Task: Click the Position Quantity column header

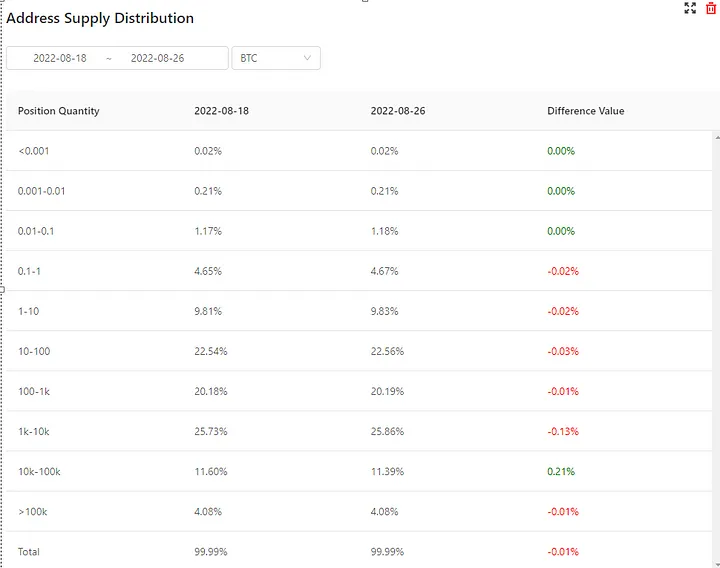Action: (x=59, y=111)
